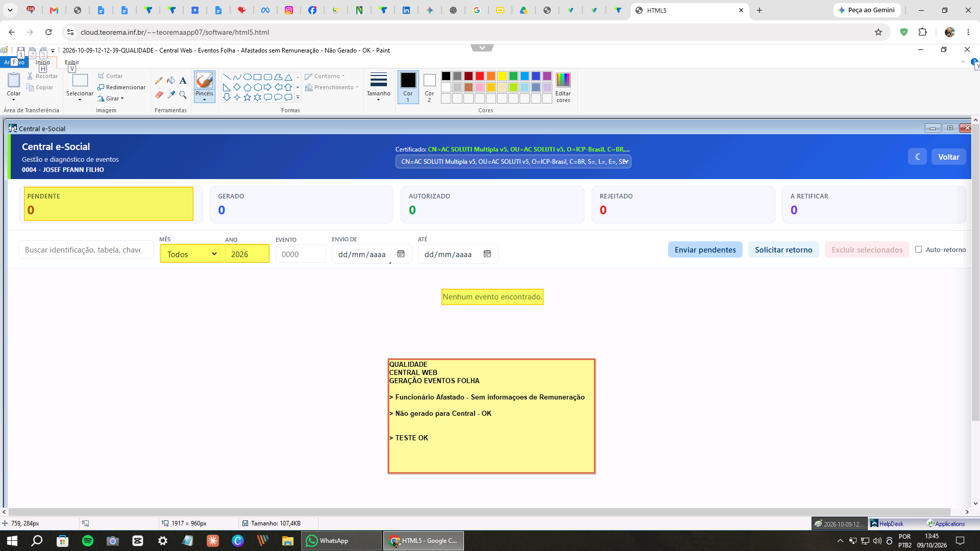Viewport: 980px width, 551px height.
Task: Open the Pincéis brushes tool
Action: point(204,86)
